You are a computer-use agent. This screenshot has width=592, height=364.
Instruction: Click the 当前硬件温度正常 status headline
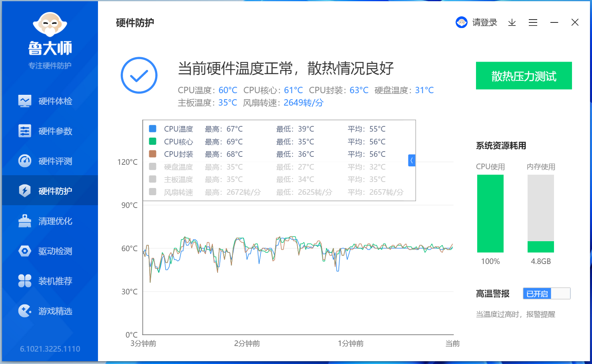tap(286, 68)
